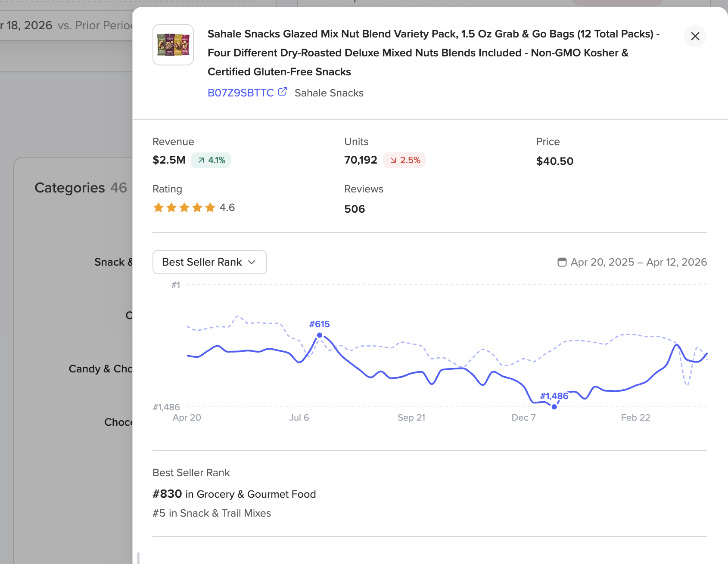The width and height of the screenshot is (728, 564).
Task: Open the Sahale Snacks product thumbnail
Action: 173,45
